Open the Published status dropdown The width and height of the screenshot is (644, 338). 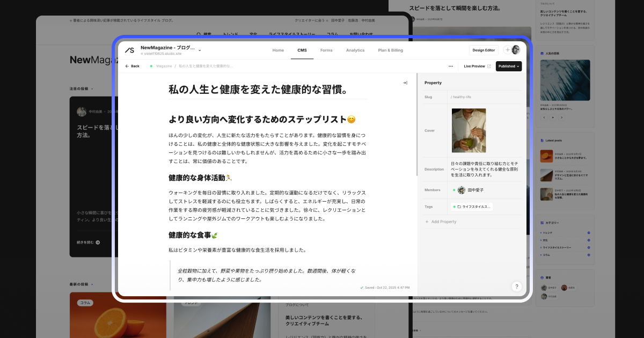(508, 66)
